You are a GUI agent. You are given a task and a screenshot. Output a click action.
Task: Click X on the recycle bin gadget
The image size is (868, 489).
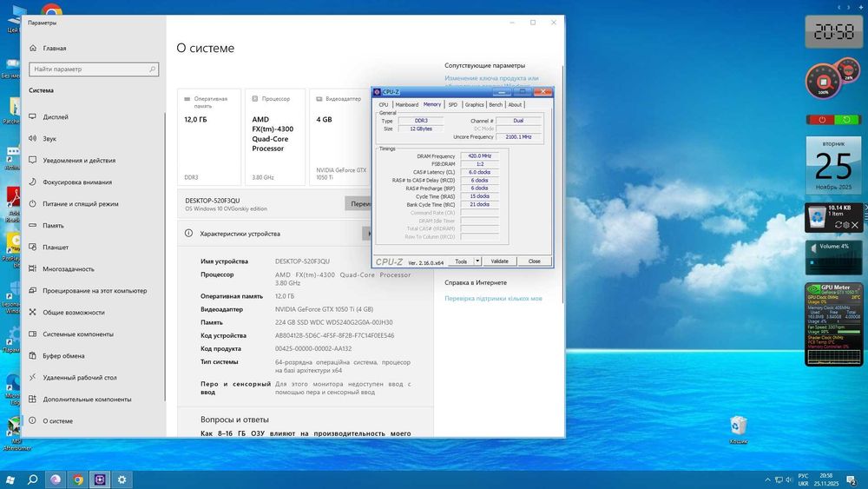pyautogui.click(x=855, y=225)
